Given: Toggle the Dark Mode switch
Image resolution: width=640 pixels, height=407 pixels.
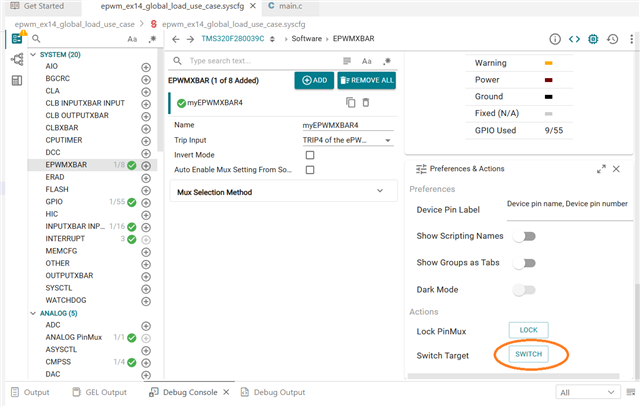Looking at the screenshot, I should [524, 290].
